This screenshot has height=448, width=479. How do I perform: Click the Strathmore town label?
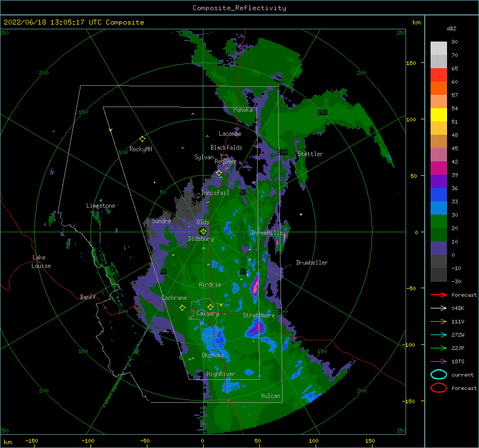point(259,315)
